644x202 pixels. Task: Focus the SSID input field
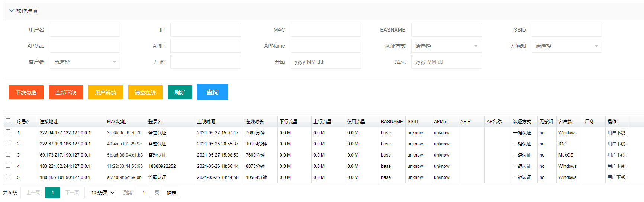[x=567, y=30]
